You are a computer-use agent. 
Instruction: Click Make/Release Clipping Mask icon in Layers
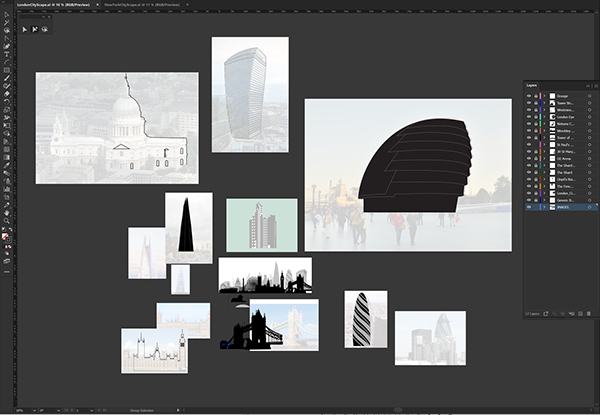(562, 314)
